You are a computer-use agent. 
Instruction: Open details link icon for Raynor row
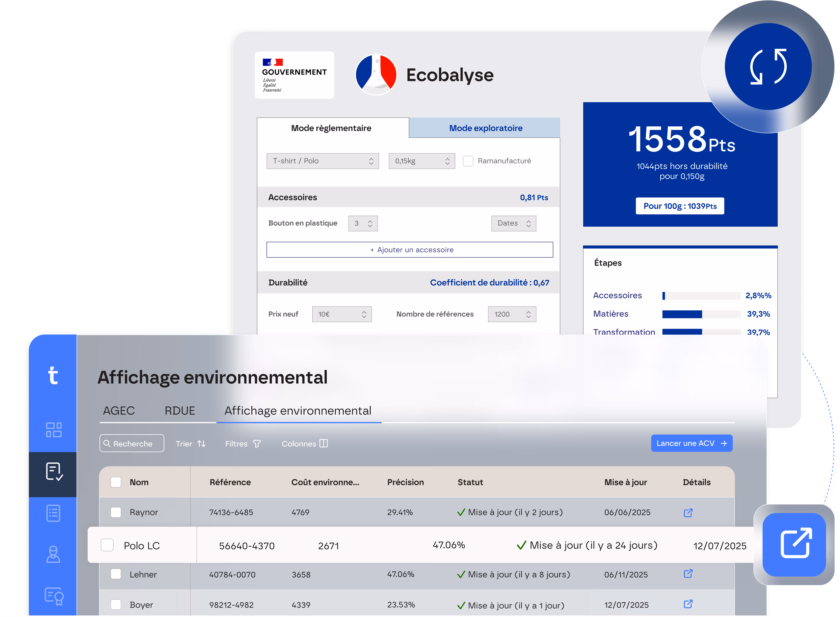[688, 513]
